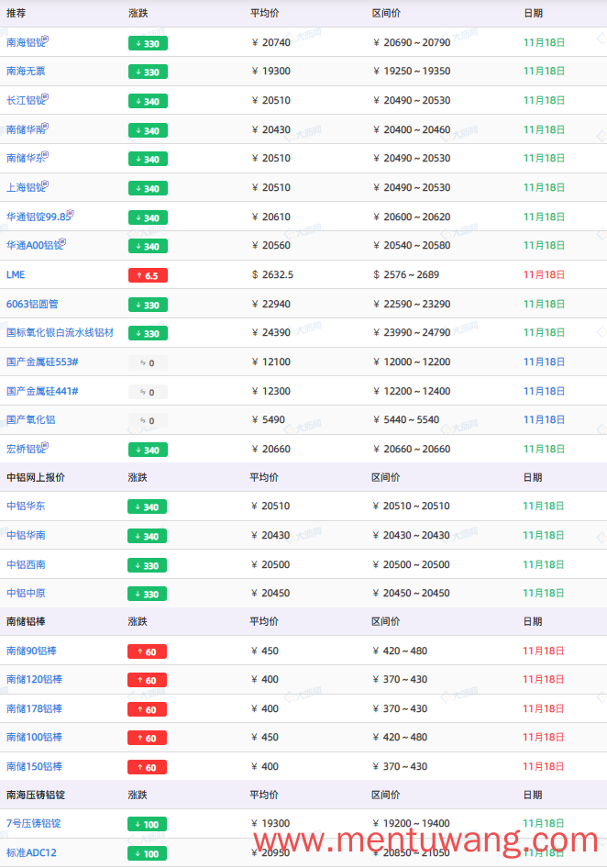Image resolution: width=607 pixels, height=868 pixels.
Task: Click the small icon beside 南储华南
Action: 45,127
